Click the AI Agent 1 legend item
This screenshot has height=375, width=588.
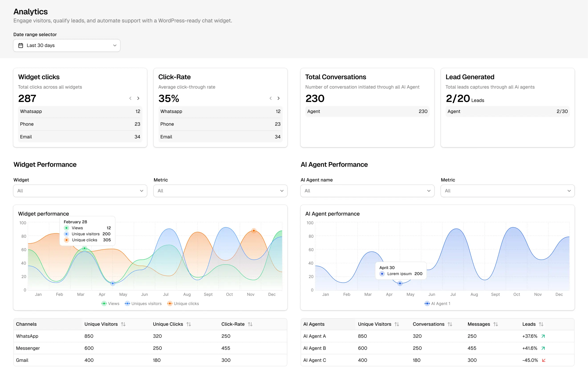coord(438,304)
